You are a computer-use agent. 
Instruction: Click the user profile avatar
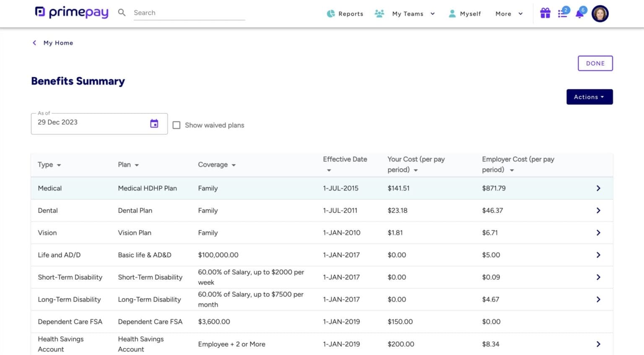(600, 13)
